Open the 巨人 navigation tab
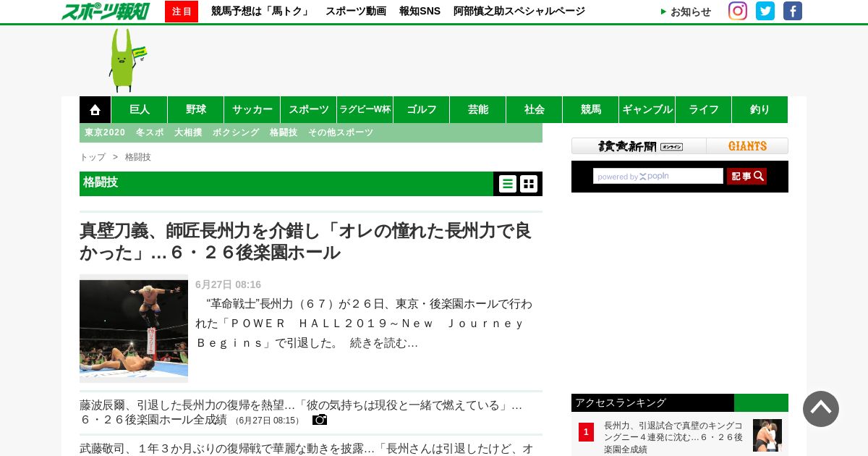Viewport: 868px width, 456px height. (140, 109)
